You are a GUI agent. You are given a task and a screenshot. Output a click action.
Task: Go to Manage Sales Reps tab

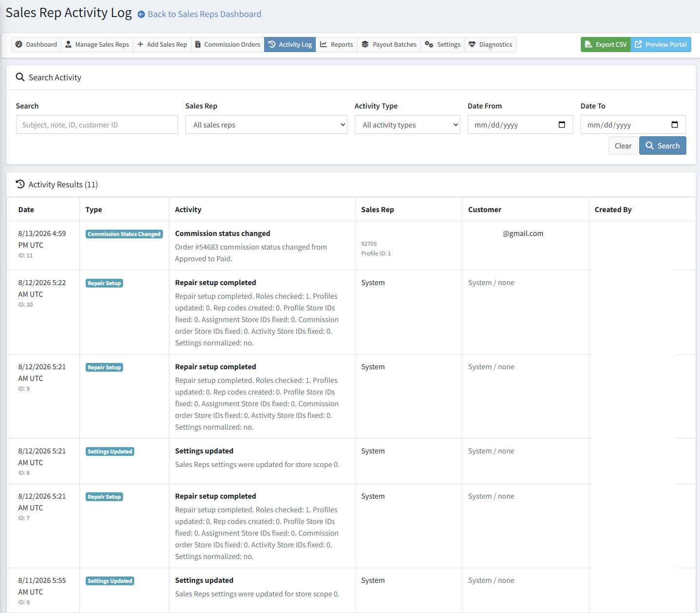point(97,44)
